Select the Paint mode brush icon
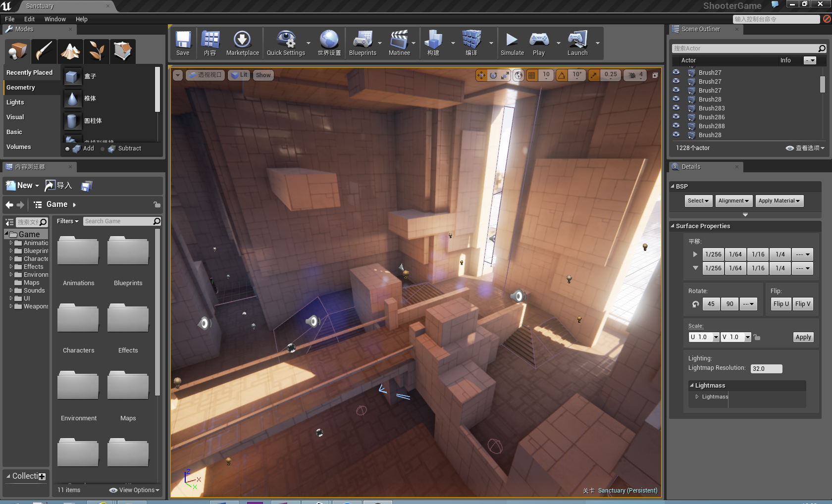This screenshot has width=832, height=504. click(44, 51)
